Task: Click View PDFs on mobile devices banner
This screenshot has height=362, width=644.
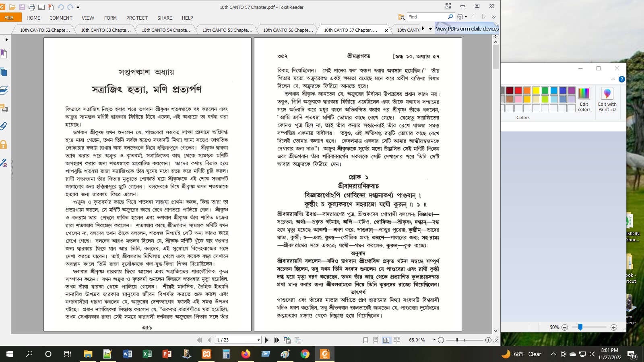Action: [x=467, y=29]
